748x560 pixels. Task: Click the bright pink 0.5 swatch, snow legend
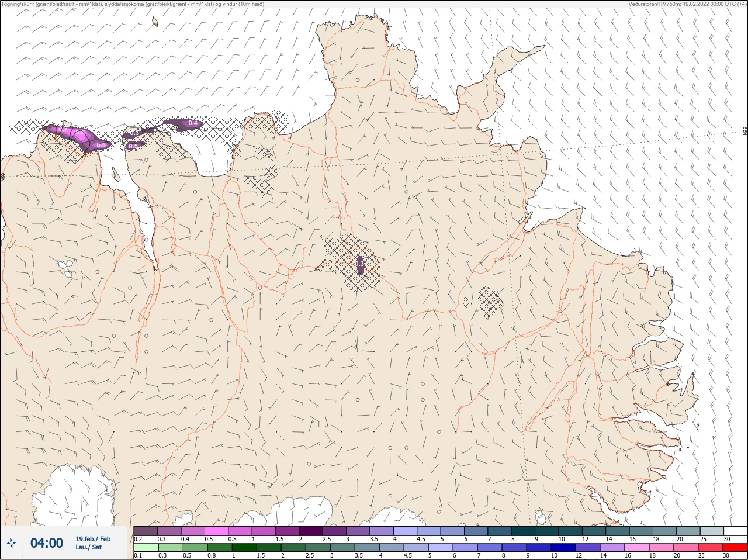[216, 531]
